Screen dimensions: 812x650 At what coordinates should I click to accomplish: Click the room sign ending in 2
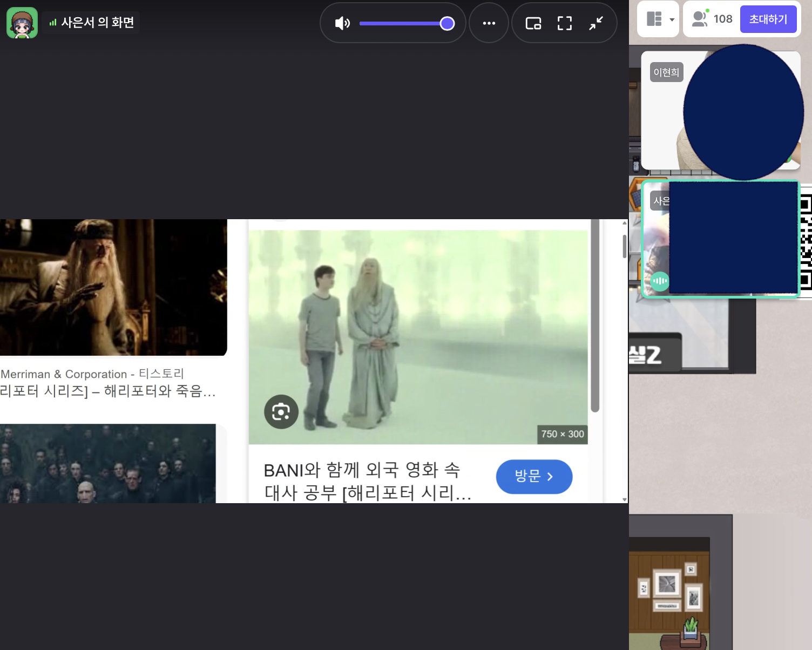coord(655,354)
